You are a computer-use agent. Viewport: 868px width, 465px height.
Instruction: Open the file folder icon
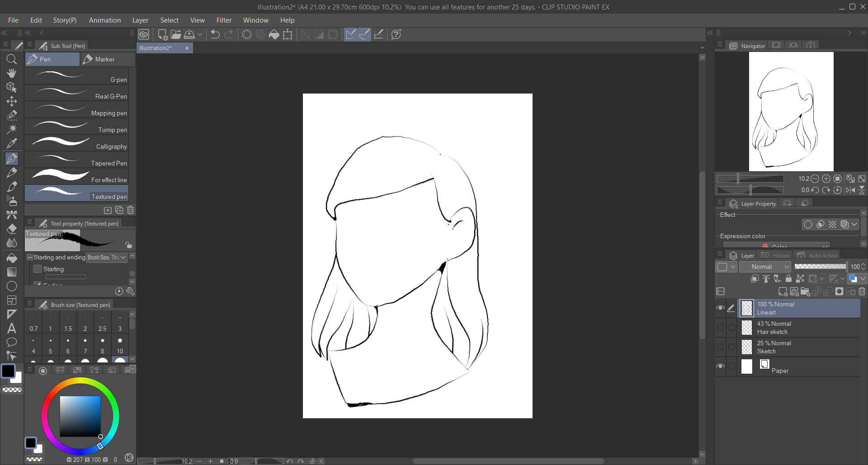pos(176,34)
